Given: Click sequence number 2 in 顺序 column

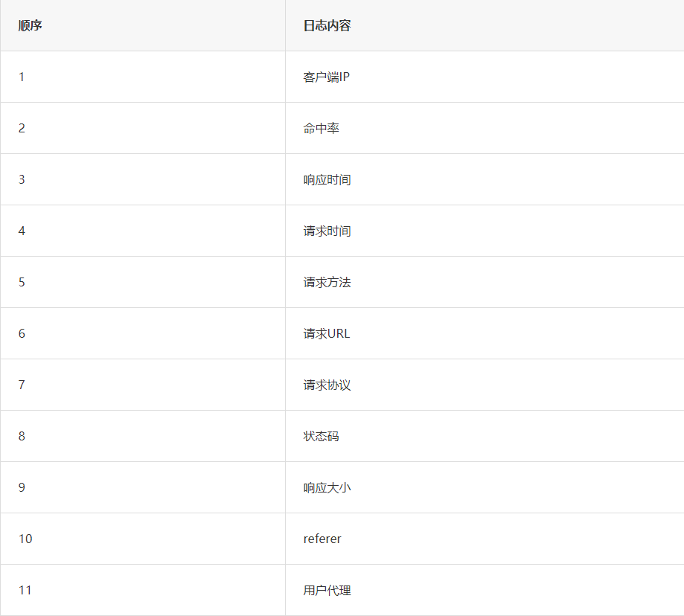Looking at the screenshot, I should point(22,128).
